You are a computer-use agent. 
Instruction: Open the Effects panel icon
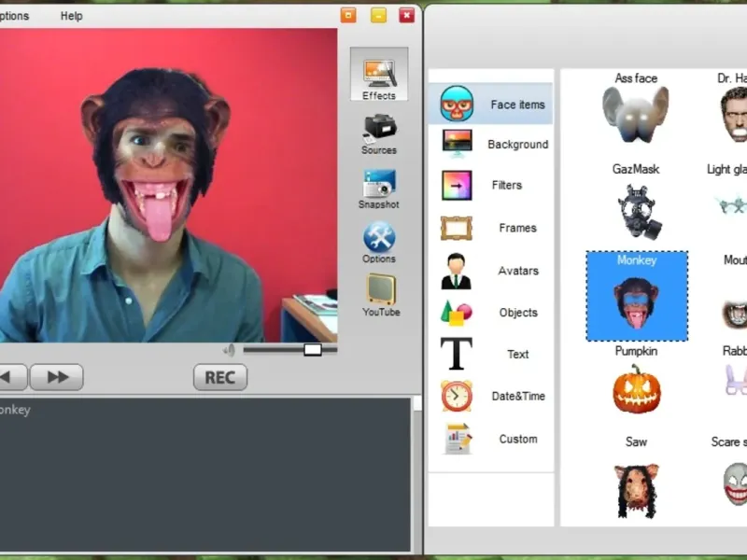pyautogui.click(x=379, y=75)
